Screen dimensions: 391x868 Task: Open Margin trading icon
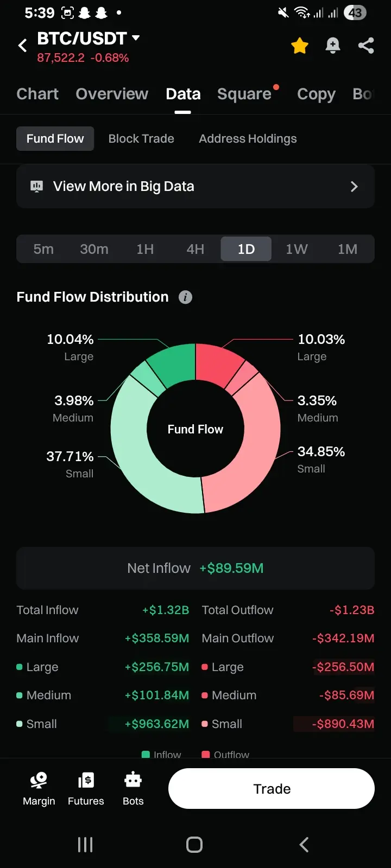click(x=39, y=781)
